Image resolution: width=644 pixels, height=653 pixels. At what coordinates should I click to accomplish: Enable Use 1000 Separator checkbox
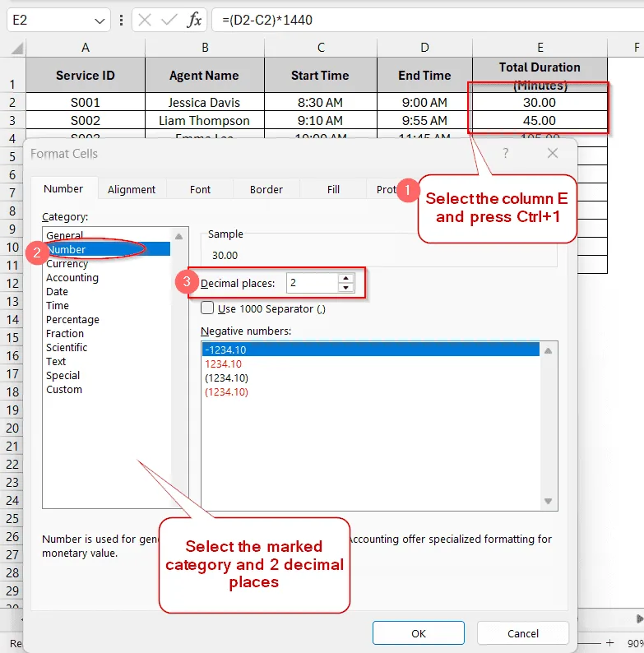click(x=207, y=308)
